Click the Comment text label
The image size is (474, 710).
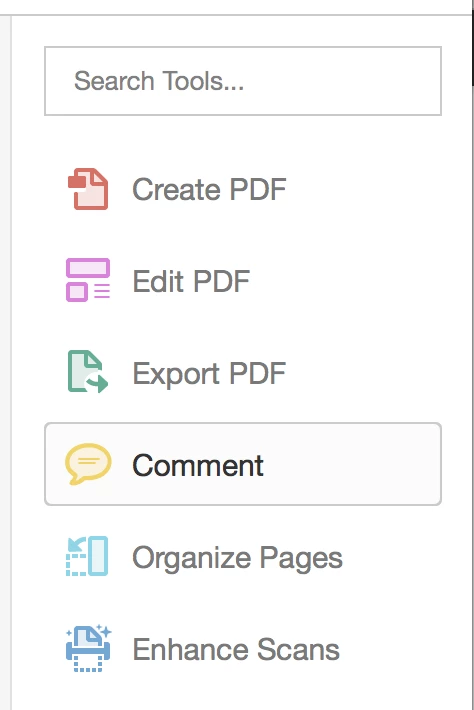point(198,465)
